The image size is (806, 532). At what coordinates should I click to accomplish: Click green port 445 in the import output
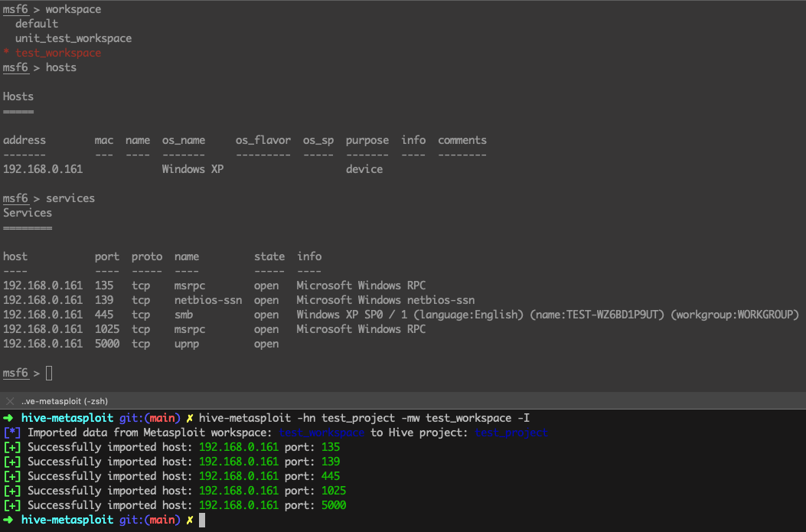pyautogui.click(x=331, y=476)
